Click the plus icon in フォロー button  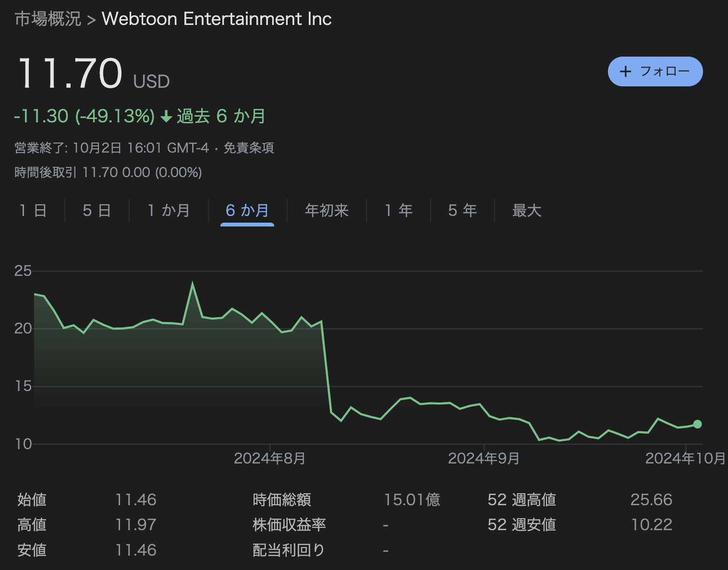point(625,72)
